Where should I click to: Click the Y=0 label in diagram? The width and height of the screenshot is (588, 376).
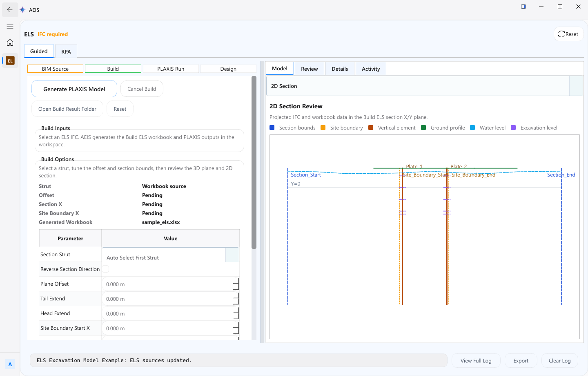pyautogui.click(x=296, y=184)
